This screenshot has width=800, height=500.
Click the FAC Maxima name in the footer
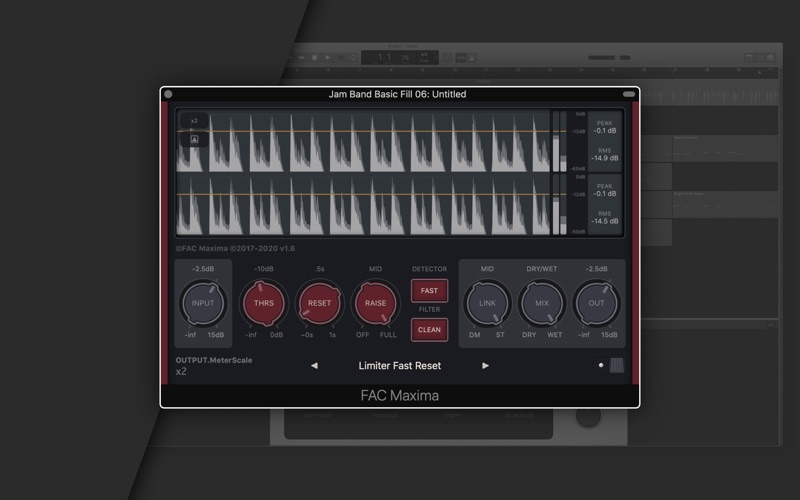(x=399, y=395)
